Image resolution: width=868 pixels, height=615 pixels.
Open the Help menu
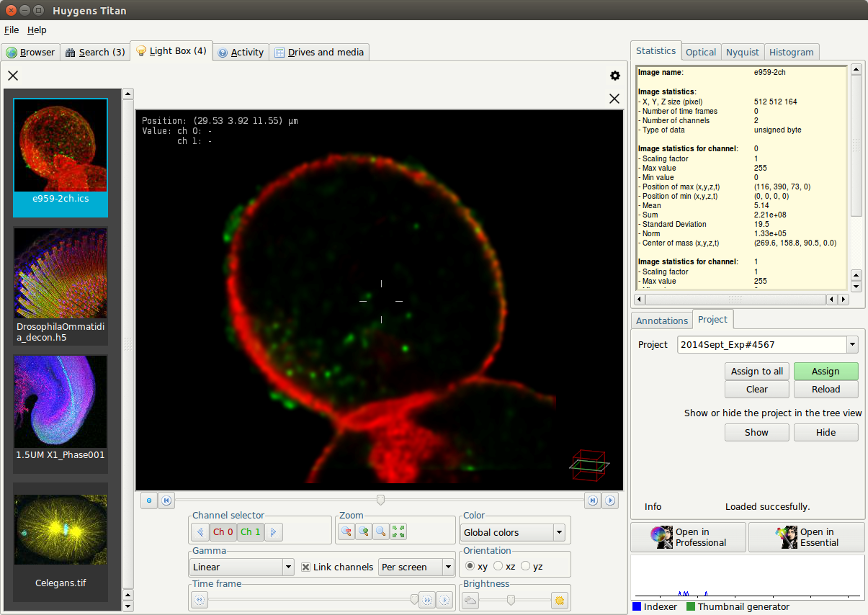click(x=37, y=30)
